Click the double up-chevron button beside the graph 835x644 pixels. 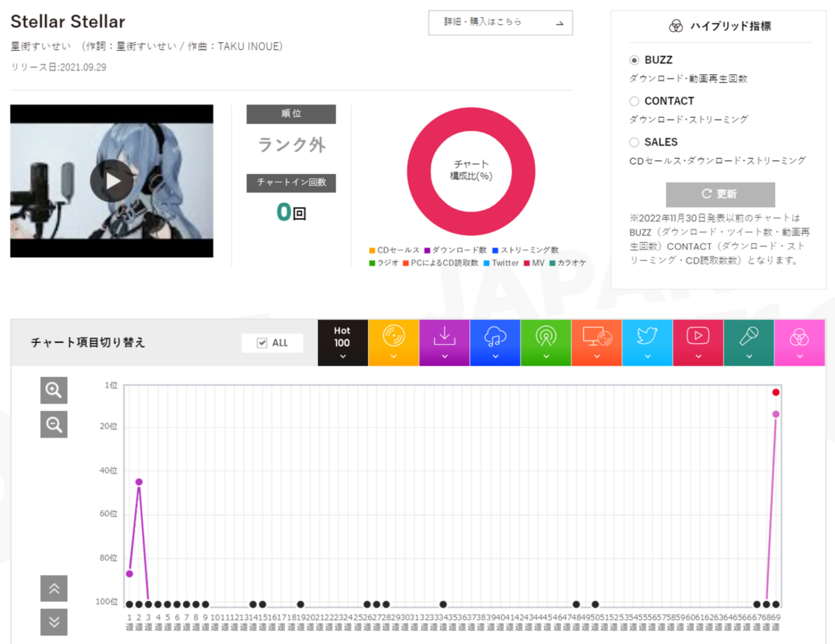[x=54, y=588]
